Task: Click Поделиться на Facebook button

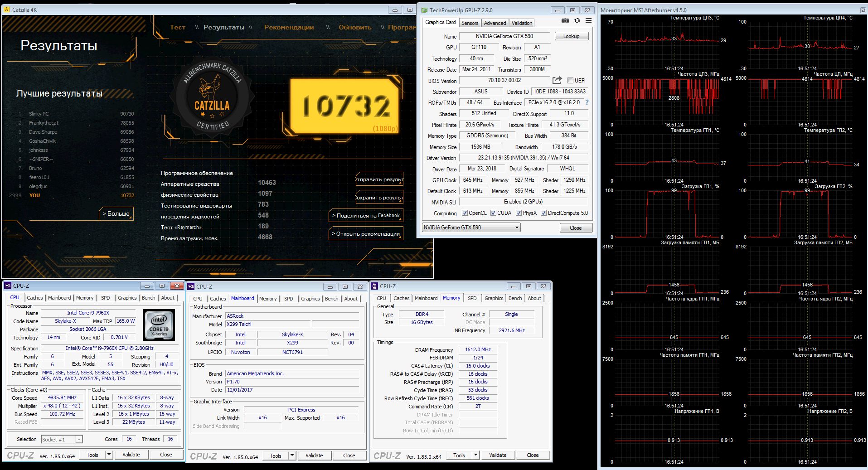Action: [x=366, y=216]
